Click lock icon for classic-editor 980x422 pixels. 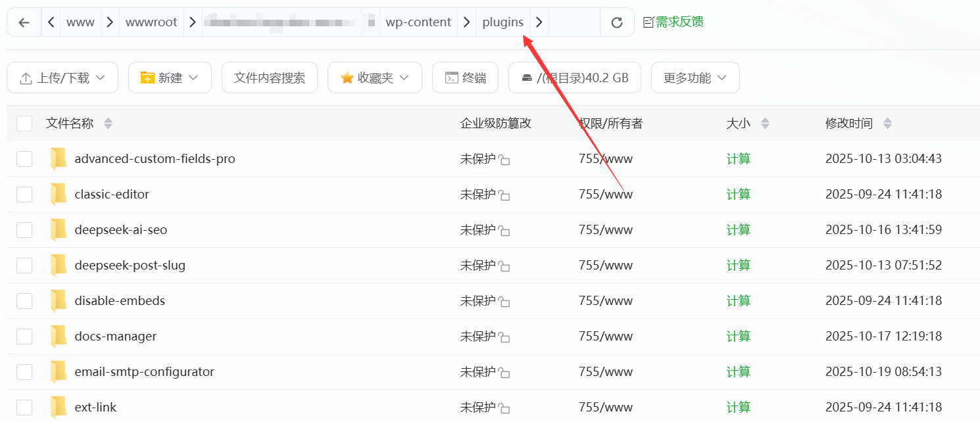click(x=504, y=195)
